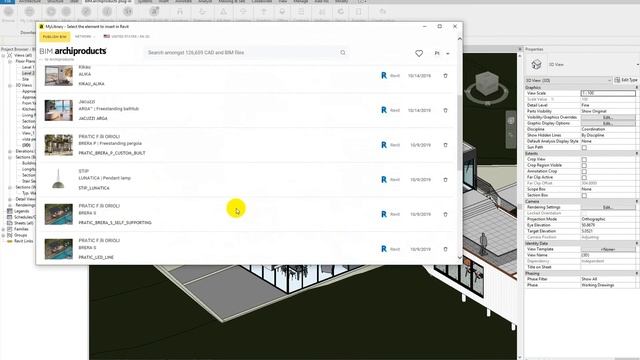Delete the KIKAU ALIKA library item
This screenshot has width=640, height=360.
pos(445,76)
